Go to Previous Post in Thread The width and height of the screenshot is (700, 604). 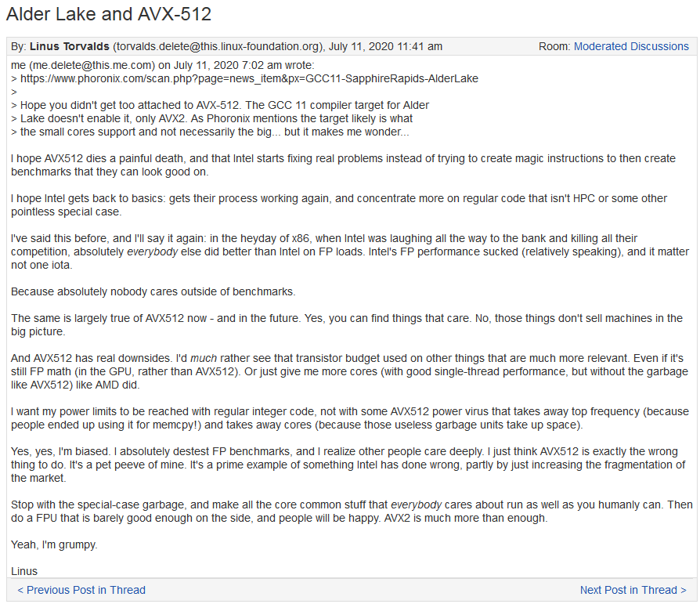pos(81,590)
